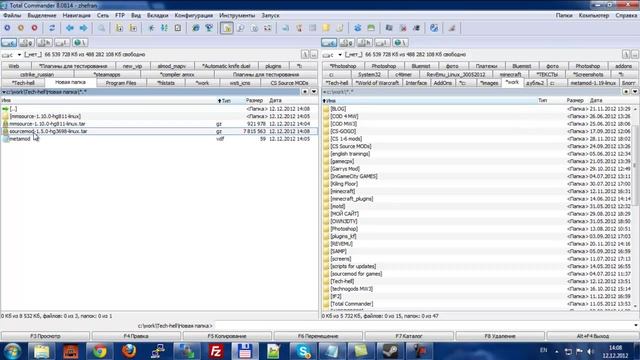Open network neighborhood button in the left panel
This screenshot has height=360, width=640.
(80, 42)
